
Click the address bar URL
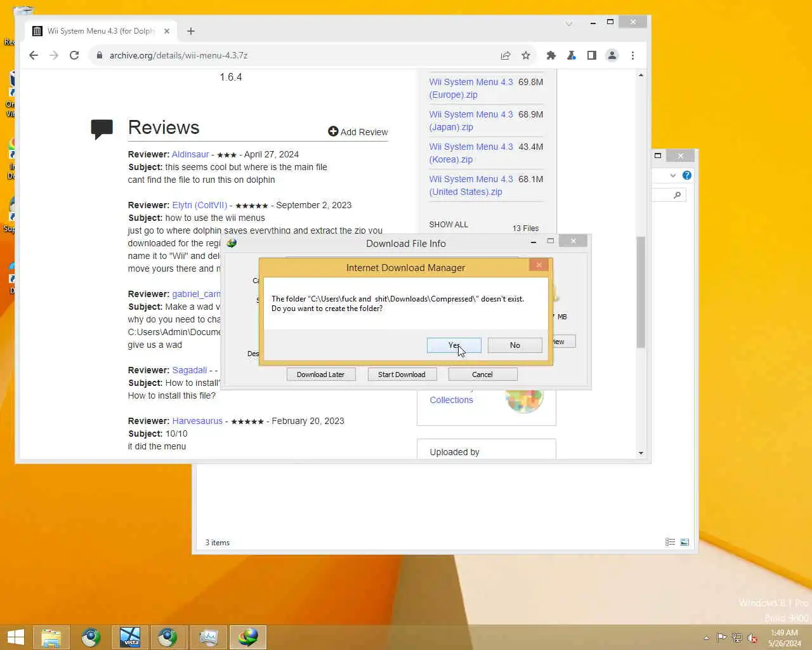click(178, 55)
